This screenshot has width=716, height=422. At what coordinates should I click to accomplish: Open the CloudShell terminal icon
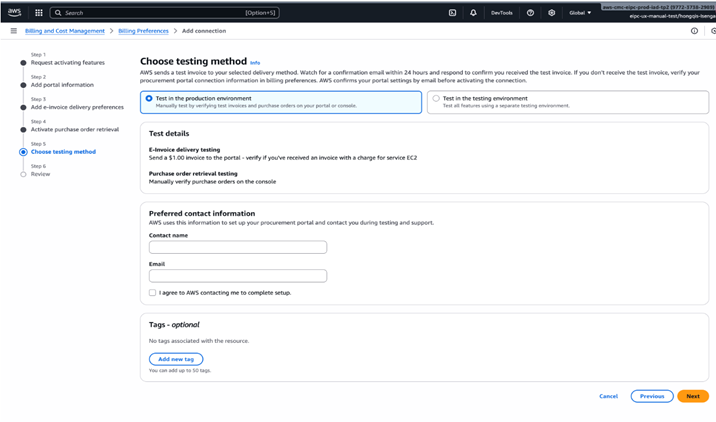tap(452, 13)
